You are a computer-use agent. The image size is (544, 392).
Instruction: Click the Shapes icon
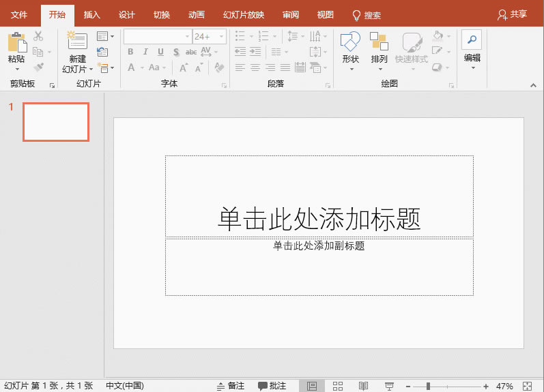pyautogui.click(x=350, y=42)
